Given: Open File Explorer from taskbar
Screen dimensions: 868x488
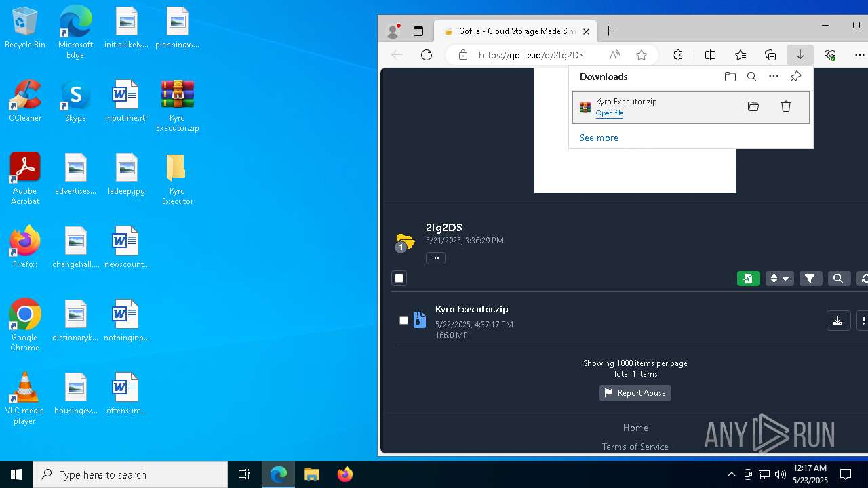Looking at the screenshot, I should click(x=312, y=474).
